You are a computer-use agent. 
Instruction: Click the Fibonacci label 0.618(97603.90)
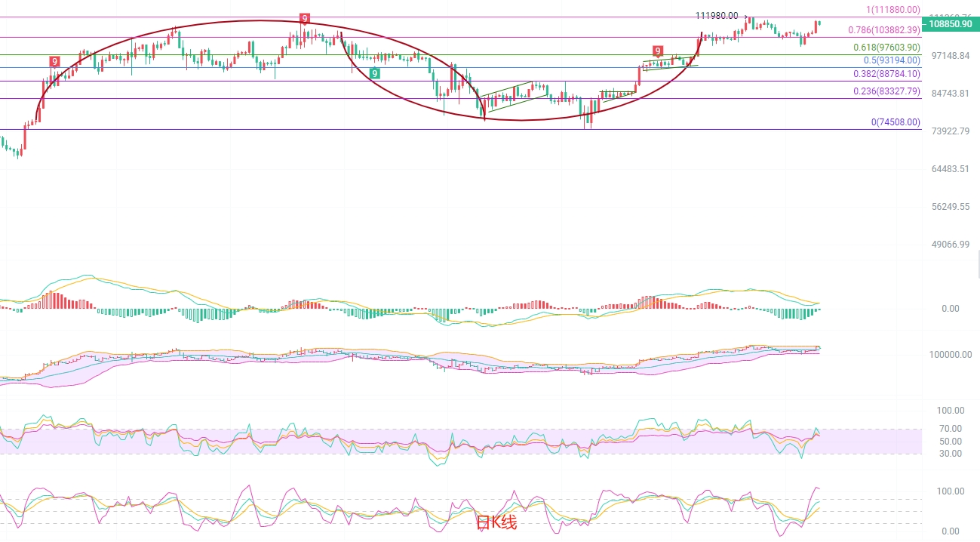point(887,47)
